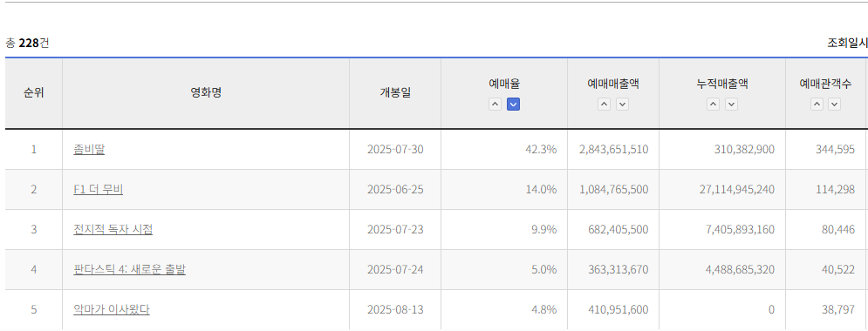Viewport: 868px width, 331px height.
Task: Click audience count 80,446
Action: (x=838, y=229)
